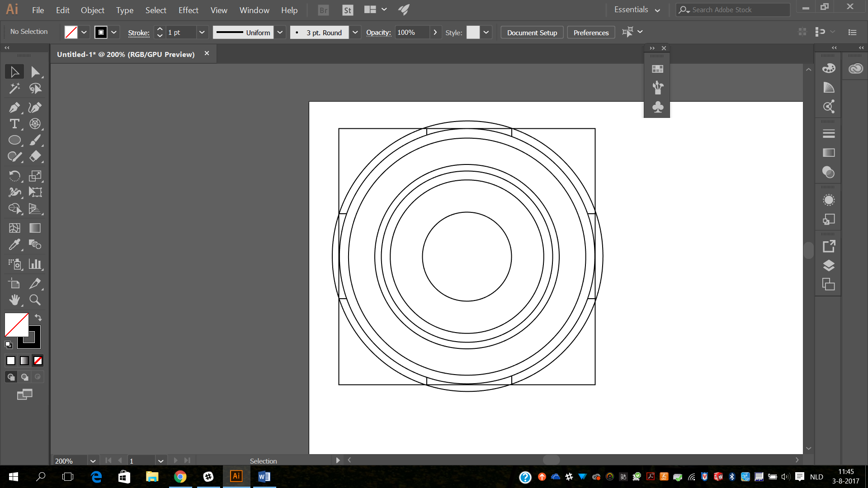Select the Direct Selection tool
868x488 pixels.
click(35, 71)
